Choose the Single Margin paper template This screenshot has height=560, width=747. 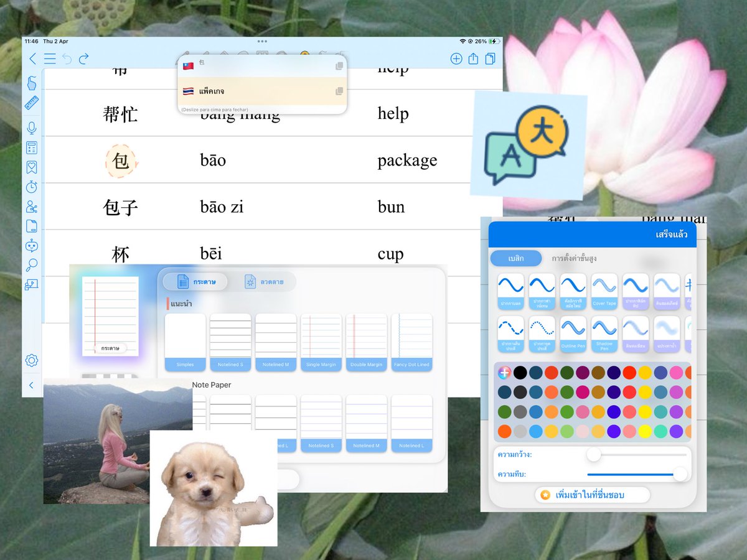coord(321,342)
